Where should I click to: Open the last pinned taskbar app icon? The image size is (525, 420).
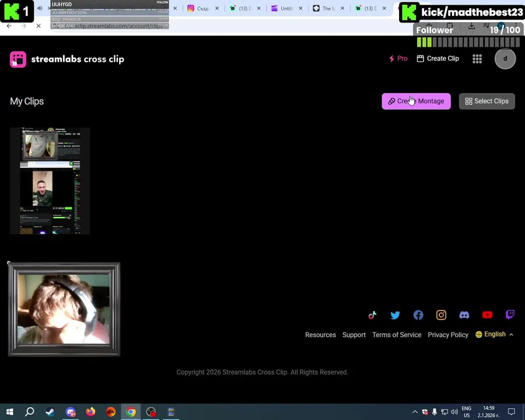tap(171, 412)
